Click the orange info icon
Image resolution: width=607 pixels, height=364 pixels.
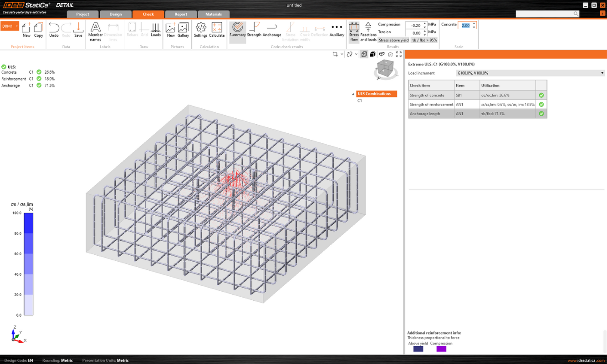(602, 13)
